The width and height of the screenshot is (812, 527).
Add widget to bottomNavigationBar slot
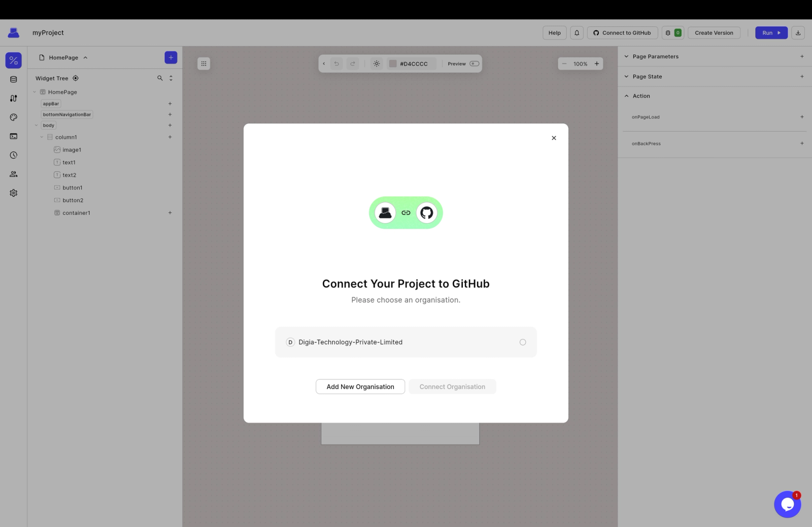[x=170, y=115]
